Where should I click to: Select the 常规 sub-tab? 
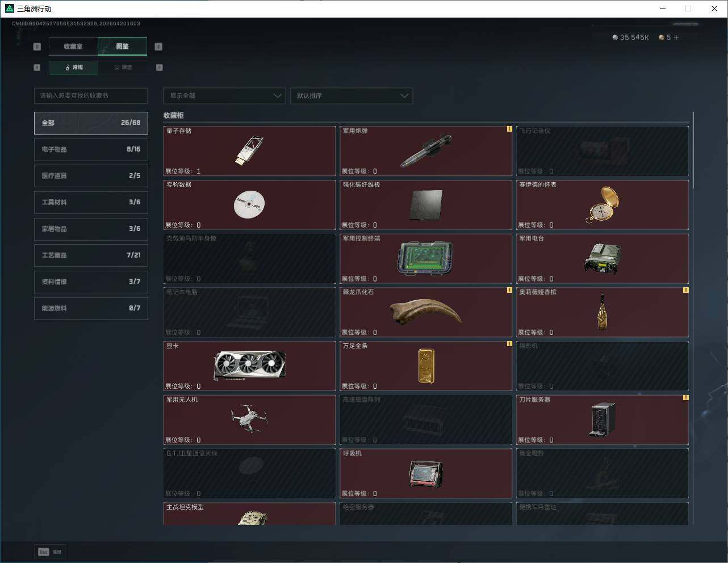coord(74,68)
